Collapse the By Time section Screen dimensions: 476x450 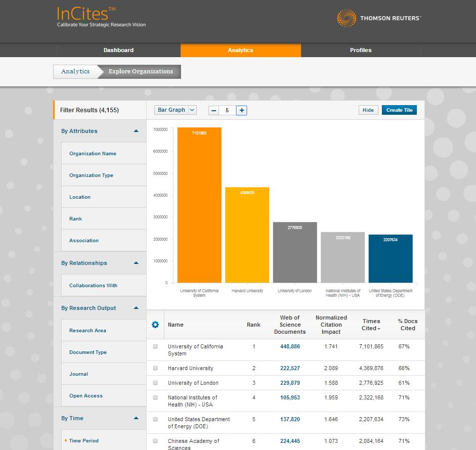click(136, 418)
